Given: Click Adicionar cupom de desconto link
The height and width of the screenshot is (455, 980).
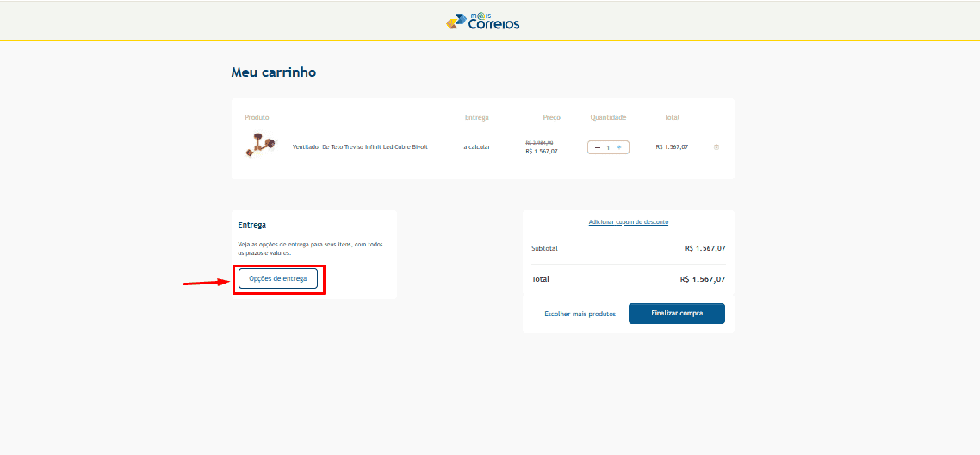Looking at the screenshot, I should 629,222.
